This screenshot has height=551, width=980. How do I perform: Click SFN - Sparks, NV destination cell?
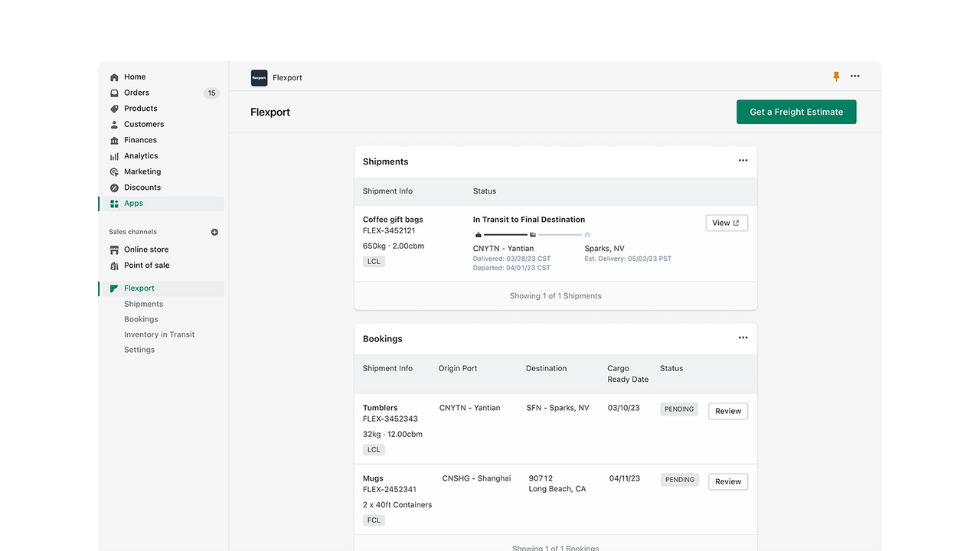[558, 408]
